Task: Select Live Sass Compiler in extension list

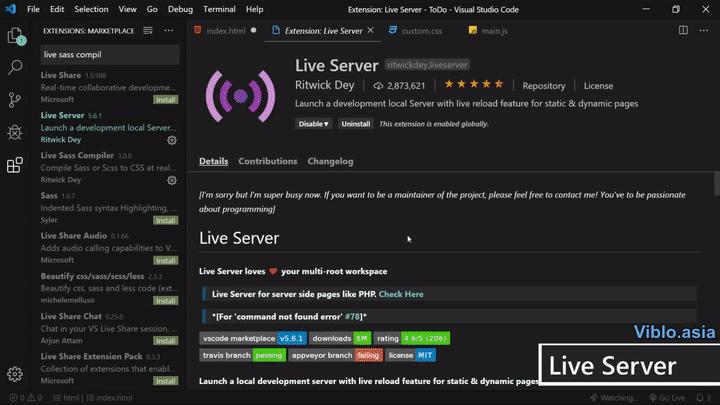Action: (109, 168)
